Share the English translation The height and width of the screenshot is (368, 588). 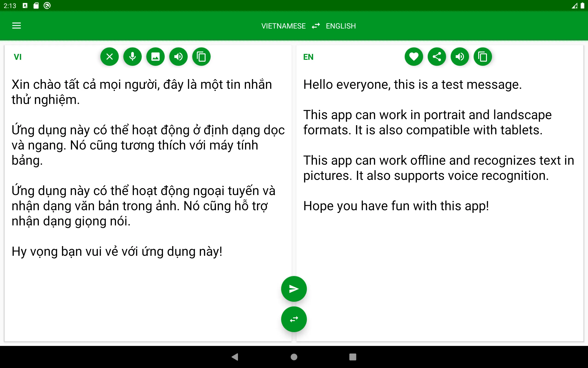pos(437,57)
